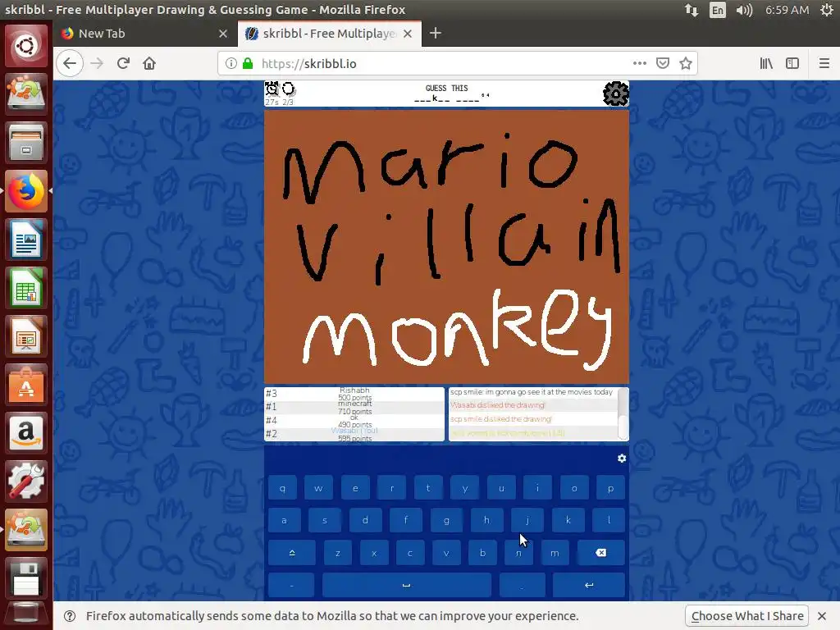Tap the 'a' key
This screenshot has width=840, height=630.
coord(284,520)
